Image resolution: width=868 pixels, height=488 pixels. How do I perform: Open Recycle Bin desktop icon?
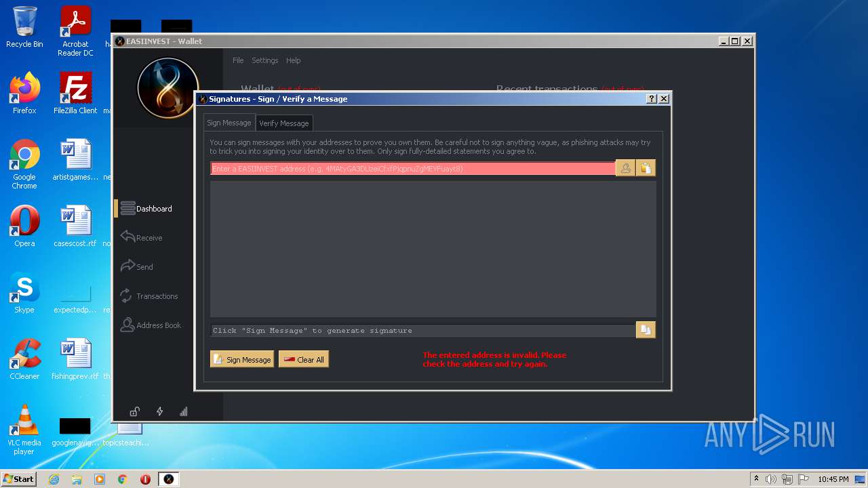24,27
